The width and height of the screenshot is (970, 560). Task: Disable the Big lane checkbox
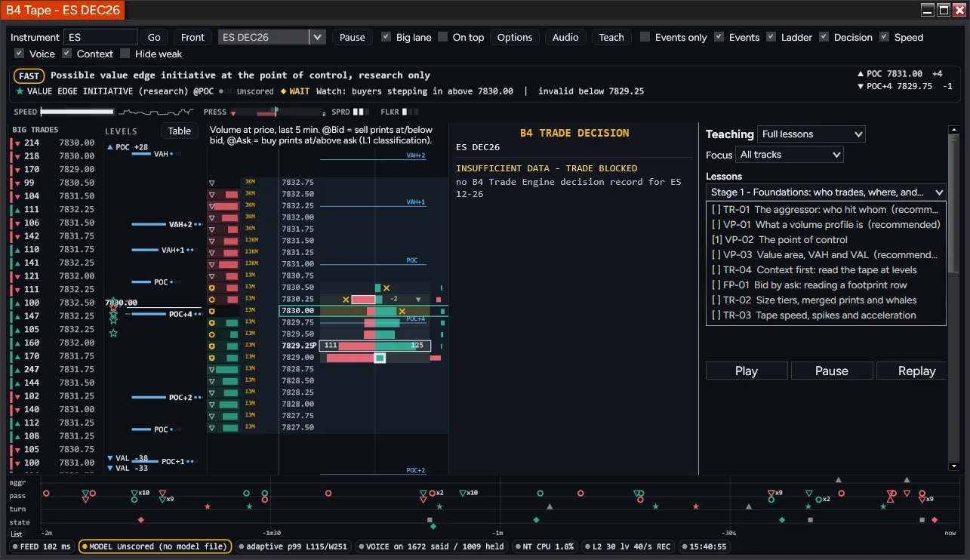tap(386, 37)
